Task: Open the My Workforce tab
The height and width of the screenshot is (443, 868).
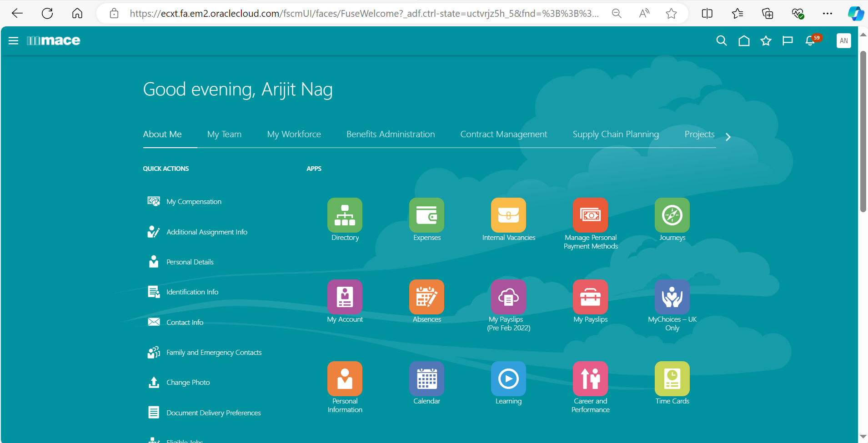Action: coord(294,134)
